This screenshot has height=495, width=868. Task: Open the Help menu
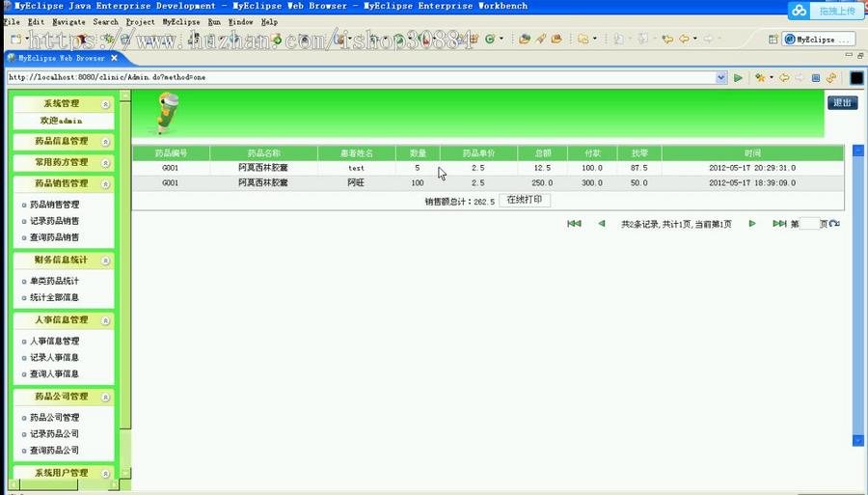(x=270, y=22)
